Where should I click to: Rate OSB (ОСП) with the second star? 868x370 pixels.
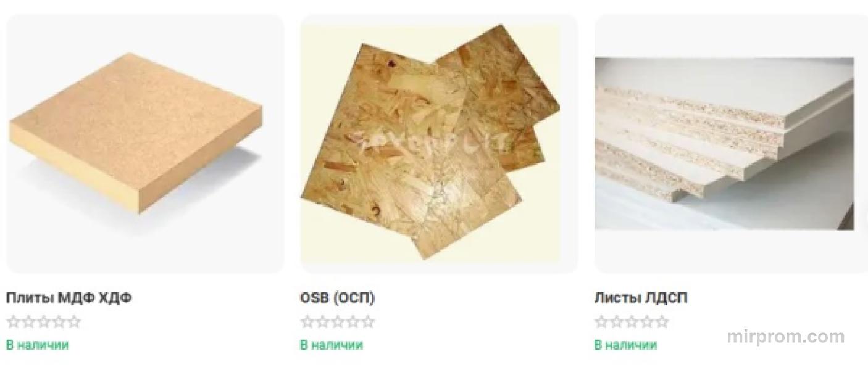click(322, 322)
